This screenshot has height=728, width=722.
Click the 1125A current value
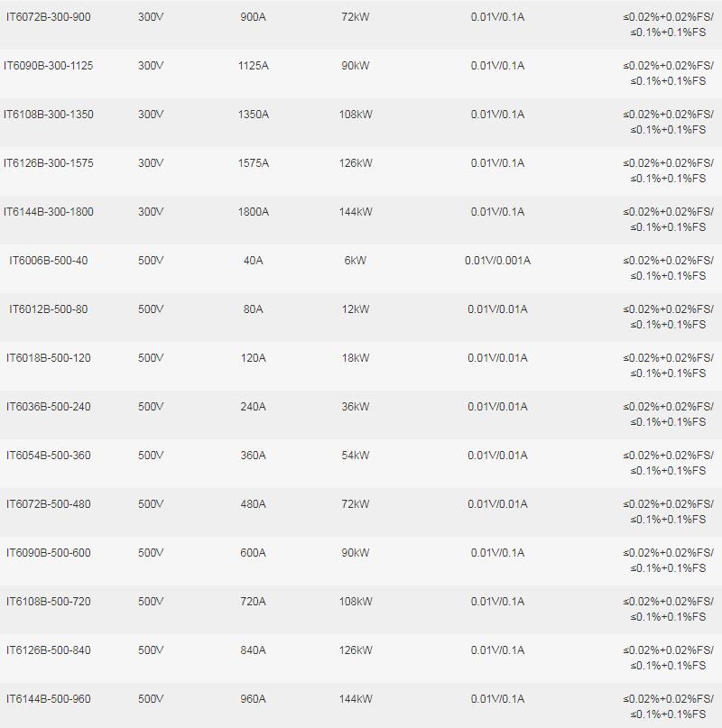click(x=253, y=66)
